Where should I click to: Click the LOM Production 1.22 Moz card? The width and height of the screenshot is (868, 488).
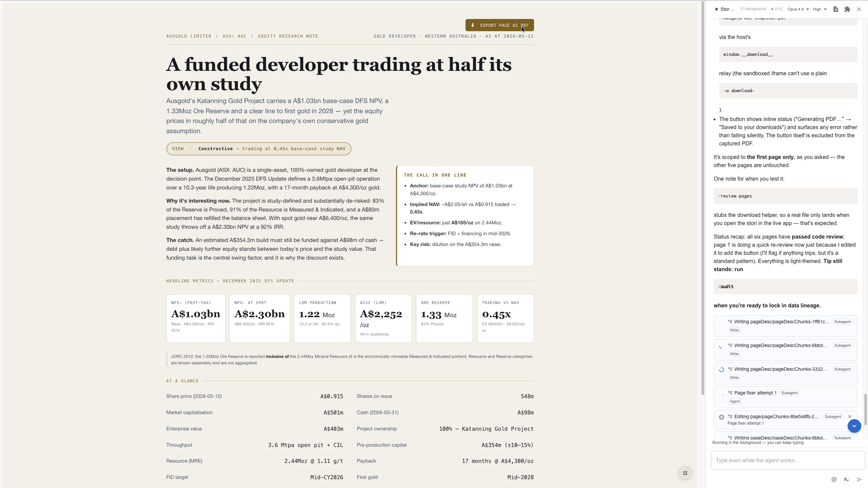point(322,319)
